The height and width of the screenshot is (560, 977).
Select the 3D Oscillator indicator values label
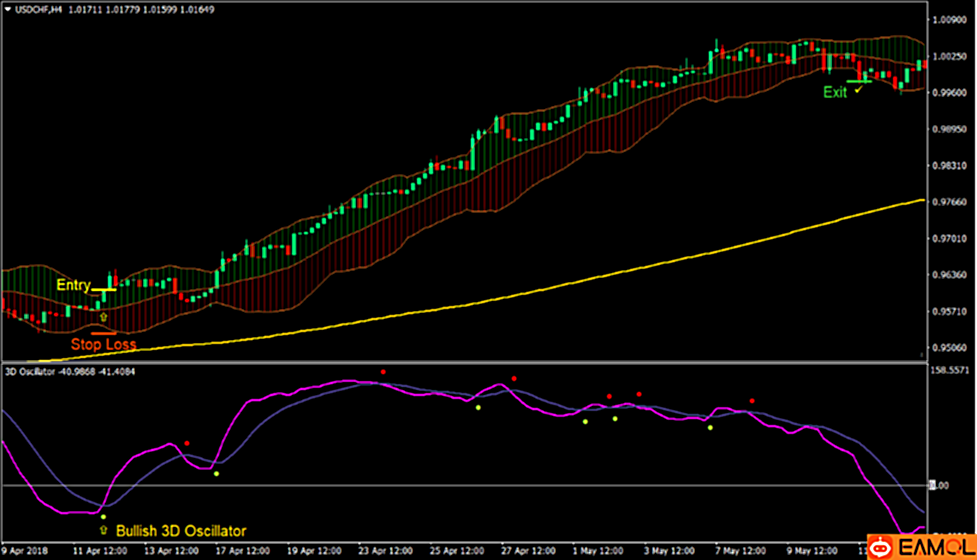[x=71, y=371]
